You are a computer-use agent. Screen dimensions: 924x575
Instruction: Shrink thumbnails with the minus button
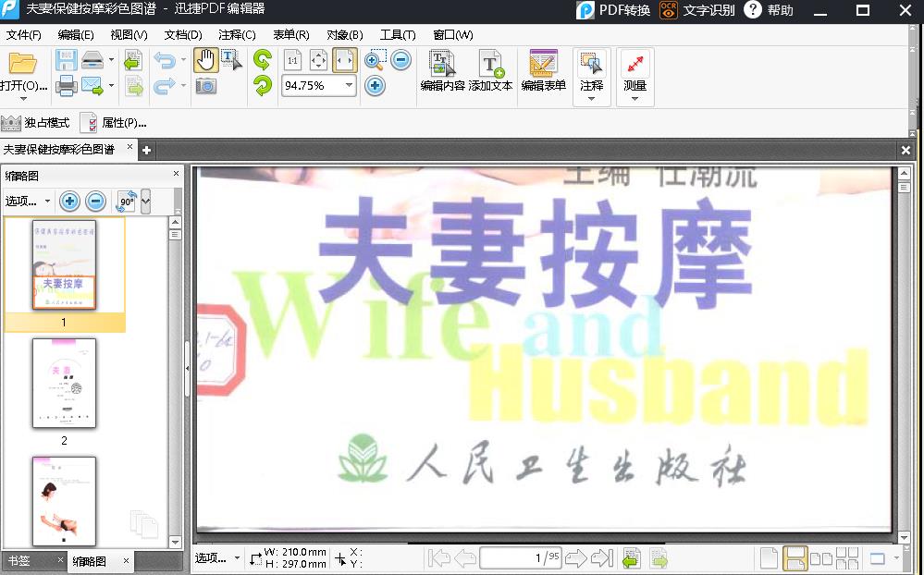click(95, 202)
